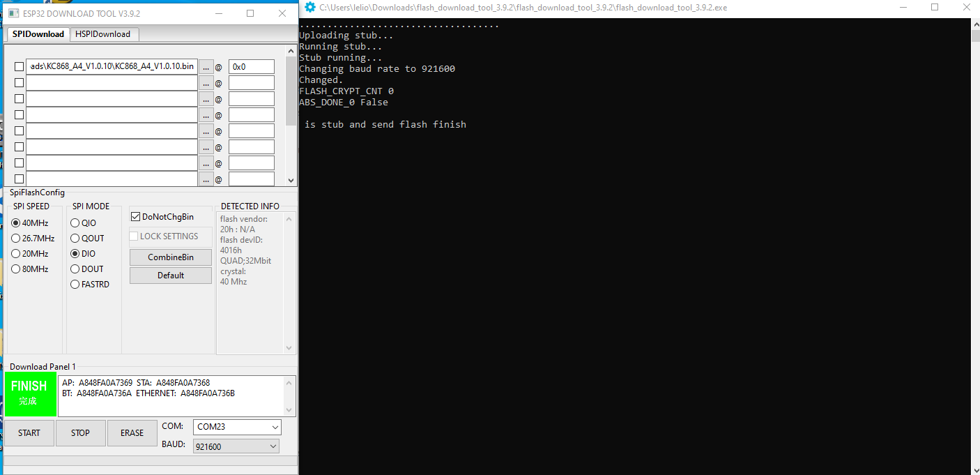This screenshot has width=980, height=475.
Task: Click the '...' browse button in second file row
Action: [206, 83]
